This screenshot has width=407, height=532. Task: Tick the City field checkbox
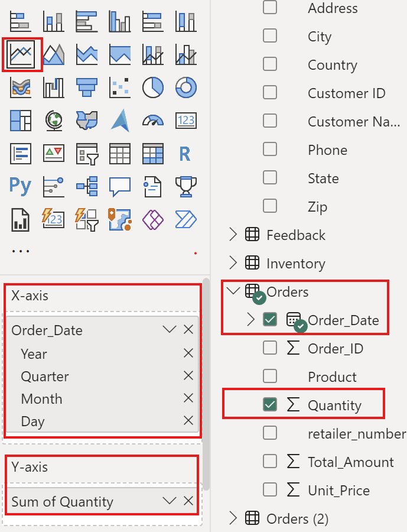tap(270, 36)
